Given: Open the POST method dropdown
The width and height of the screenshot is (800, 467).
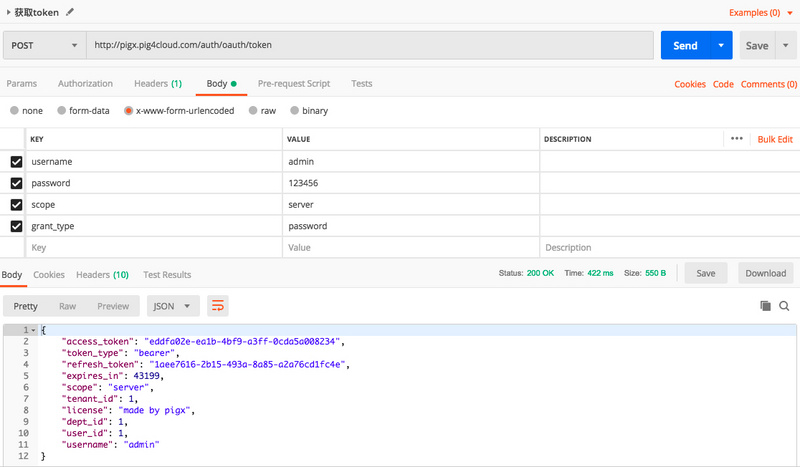Looking at the screenshot, I should (43, 45).
